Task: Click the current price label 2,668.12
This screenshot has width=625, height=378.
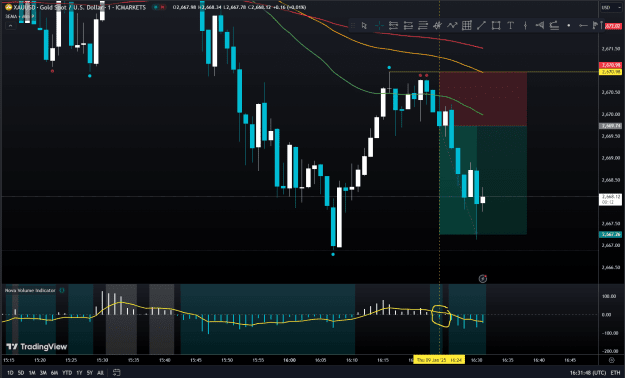Action: coord(610,199)
